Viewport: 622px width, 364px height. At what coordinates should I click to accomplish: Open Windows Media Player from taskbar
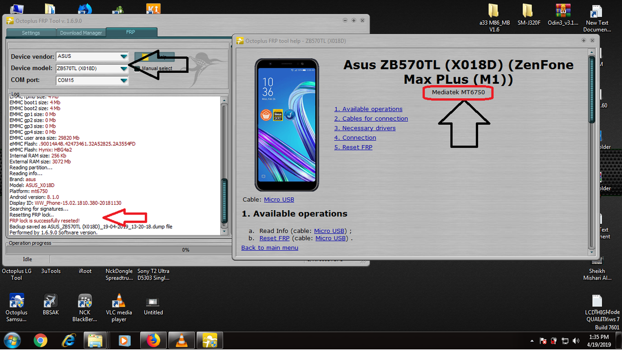click(125, 341)
